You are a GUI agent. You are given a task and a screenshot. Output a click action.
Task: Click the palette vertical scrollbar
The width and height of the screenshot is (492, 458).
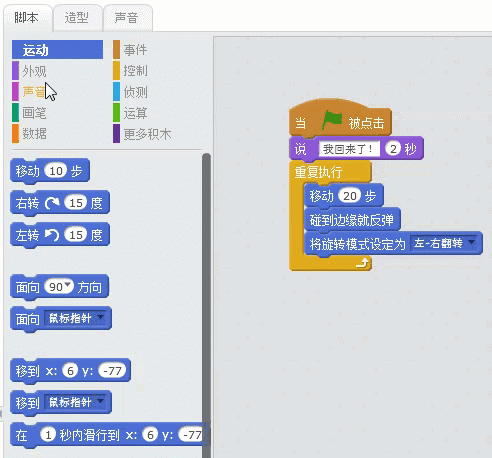pos(206,305)
